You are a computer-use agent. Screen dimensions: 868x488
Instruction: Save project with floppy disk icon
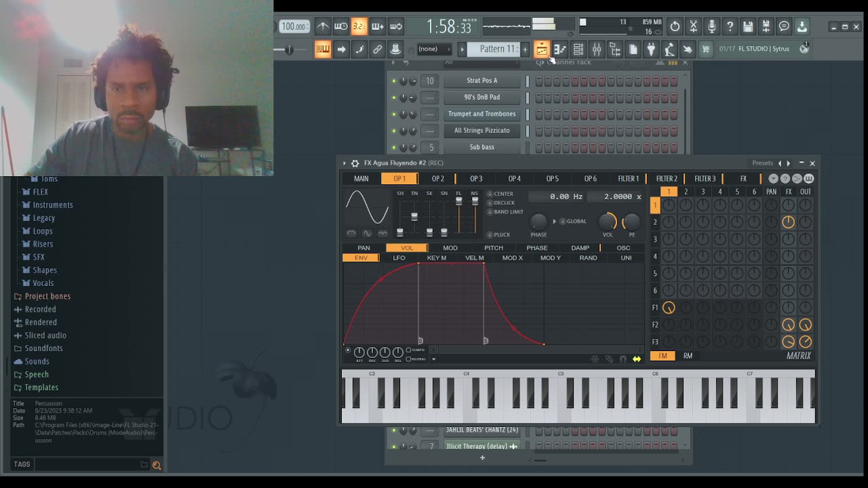coord(748,26)
